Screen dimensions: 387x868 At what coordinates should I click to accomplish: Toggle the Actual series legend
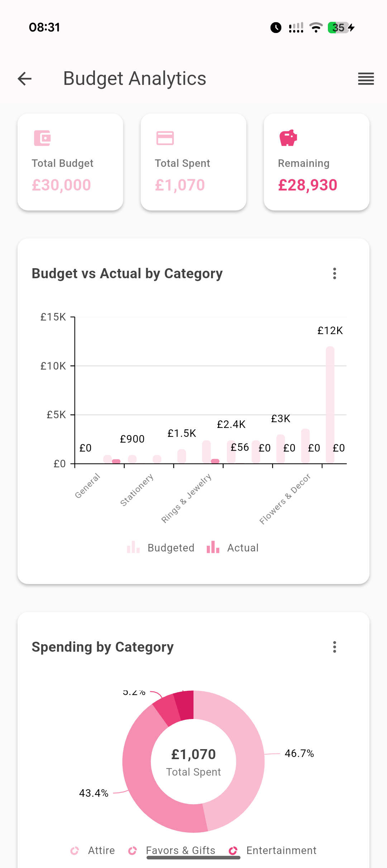[x=233, y=548]
